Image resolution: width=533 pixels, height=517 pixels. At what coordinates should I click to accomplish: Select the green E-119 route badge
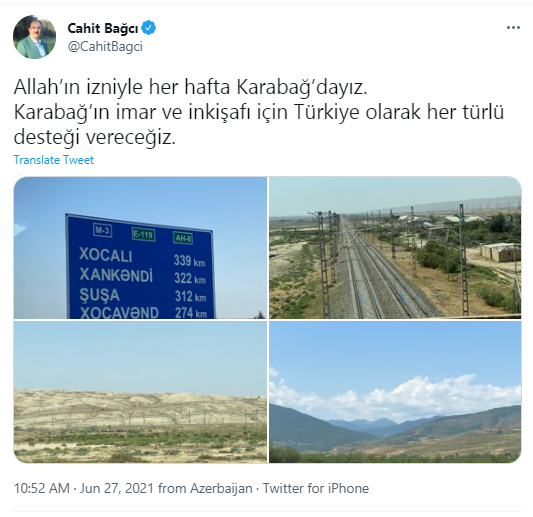coord(143,235)
